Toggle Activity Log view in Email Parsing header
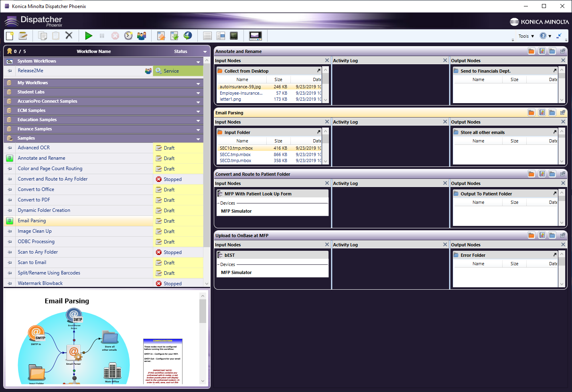Screen dimensions: 572x392 542,112
